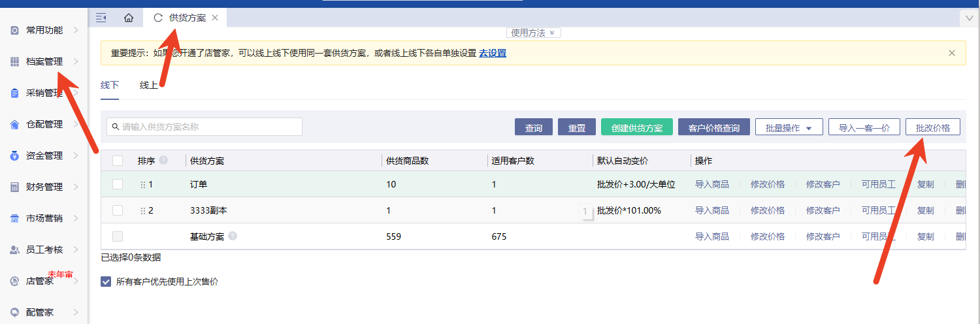The height and width of the screenshot is (324, 980).
Task: Switch to the 线上 tab
Action: [149, 85]
